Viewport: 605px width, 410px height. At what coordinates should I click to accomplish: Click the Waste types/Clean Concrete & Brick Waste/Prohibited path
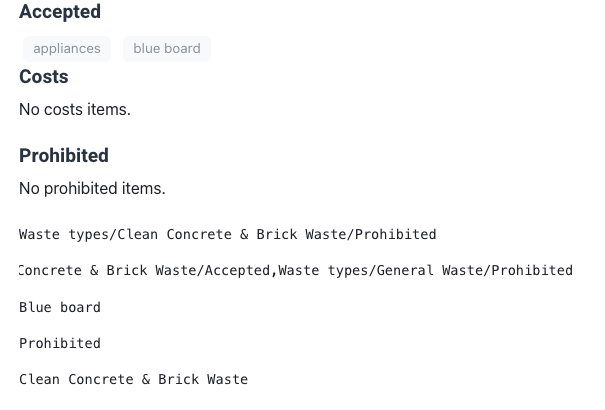228,235
